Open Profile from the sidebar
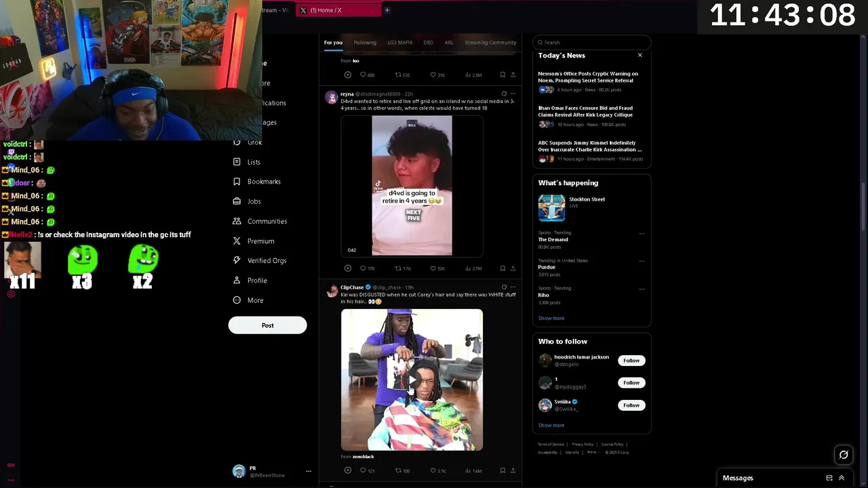The width and height of the screenshot is (868, 488). [250, 281]
